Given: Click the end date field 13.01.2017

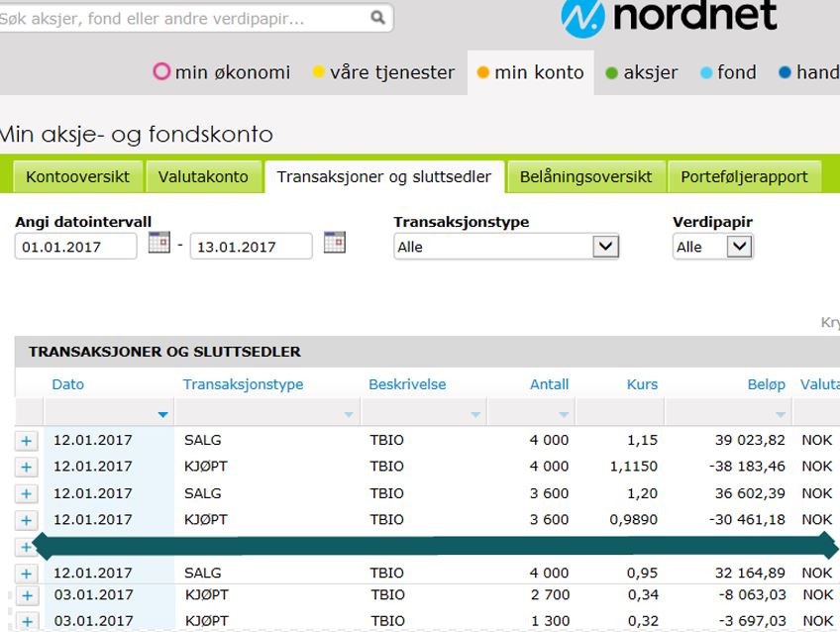Looking at the screenshot, I should click(252, 247).
